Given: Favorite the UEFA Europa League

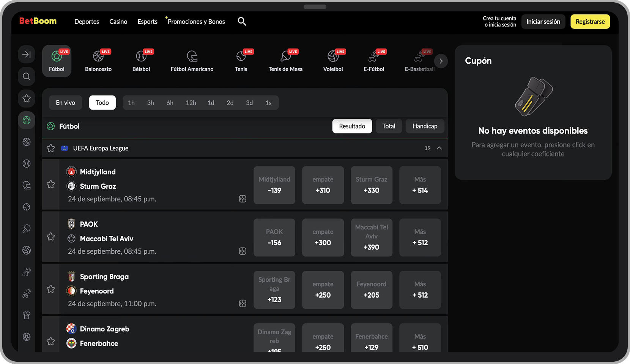Looking at the screenshot, I should [51, 148].
